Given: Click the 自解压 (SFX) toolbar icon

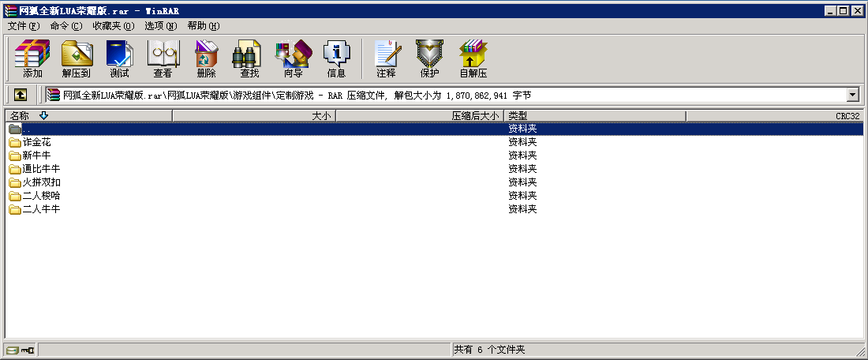Looking at the screenshot, I should click(473, 58).
